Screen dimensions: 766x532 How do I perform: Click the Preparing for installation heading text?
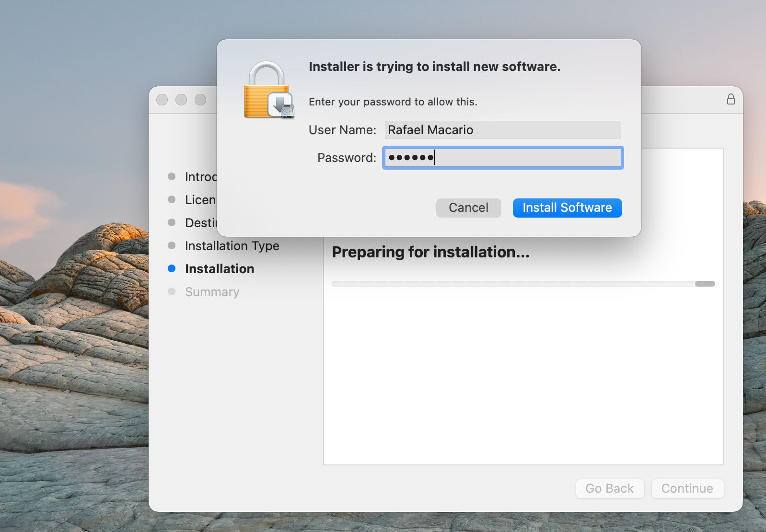click(430, 252)
